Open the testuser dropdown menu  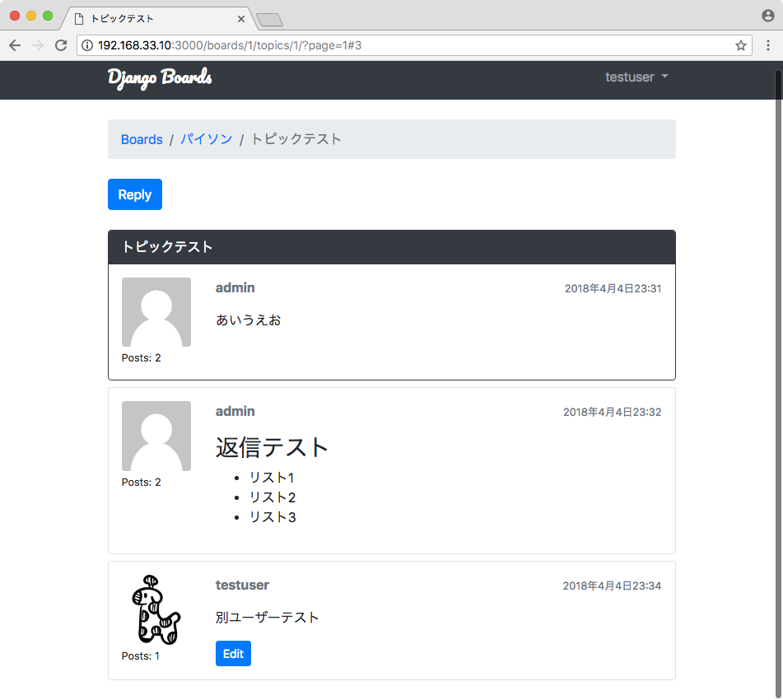point(636,77)
